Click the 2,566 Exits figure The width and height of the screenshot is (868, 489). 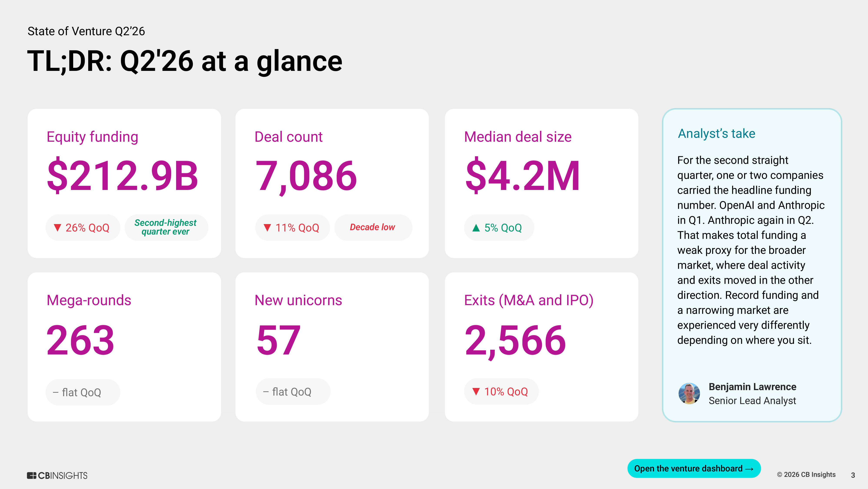[515, 341]
